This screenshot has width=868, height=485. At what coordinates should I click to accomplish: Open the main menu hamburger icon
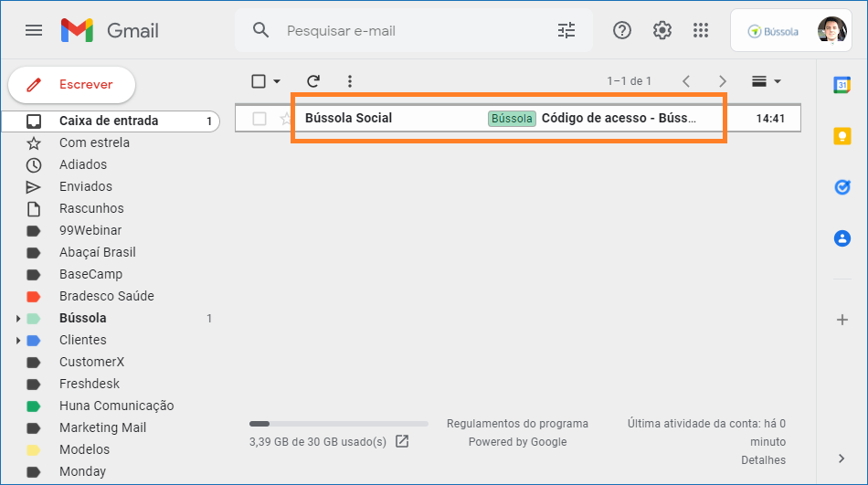34,30
